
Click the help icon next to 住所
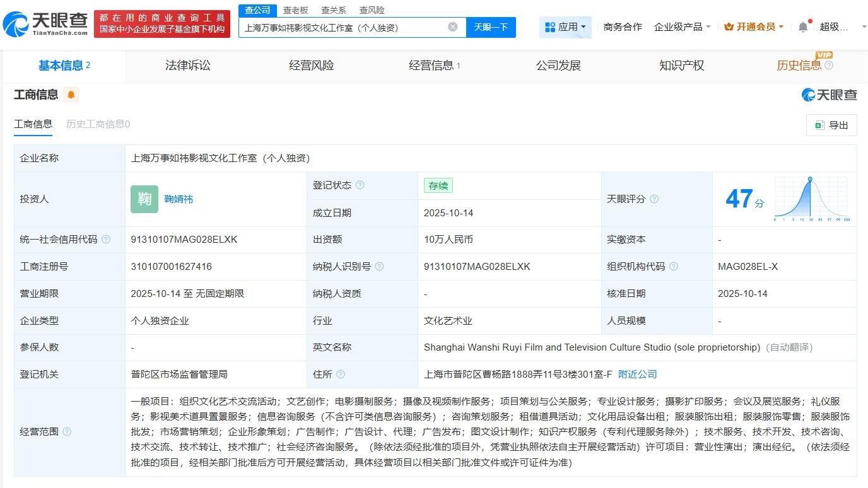[x=339, y=374]
